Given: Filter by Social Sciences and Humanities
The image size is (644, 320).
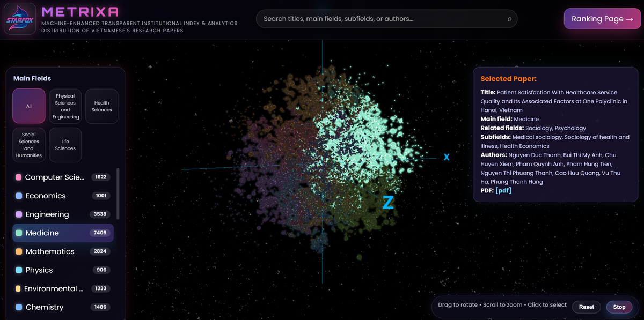Looking at the screenshot, I should pos(29,145).
